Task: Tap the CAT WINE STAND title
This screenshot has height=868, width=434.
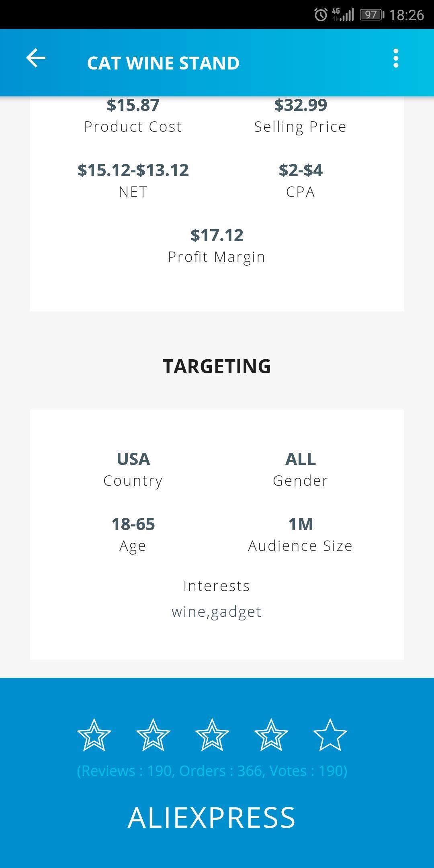Action: tap(163, 63)
